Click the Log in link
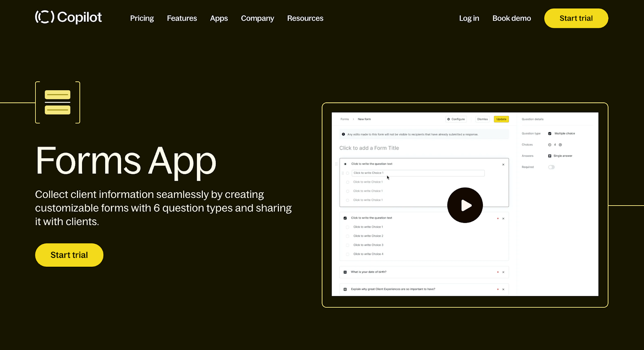The image size is (644, 350). click(469, 19)
